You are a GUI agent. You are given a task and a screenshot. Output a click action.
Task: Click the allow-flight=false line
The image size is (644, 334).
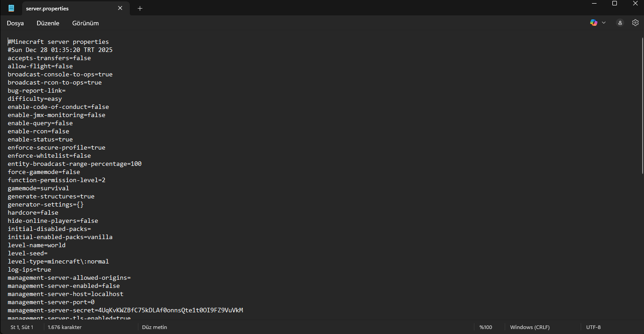coord(40,66)
